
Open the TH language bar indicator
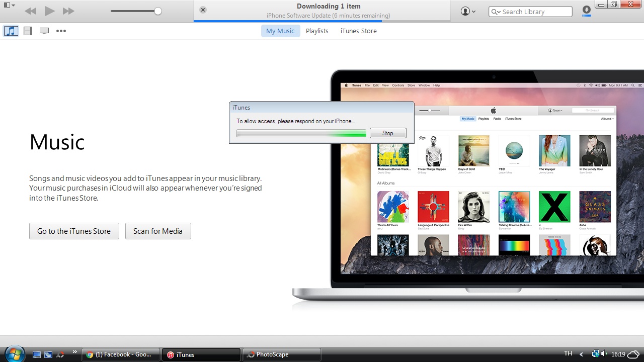[x=568, y=354]
